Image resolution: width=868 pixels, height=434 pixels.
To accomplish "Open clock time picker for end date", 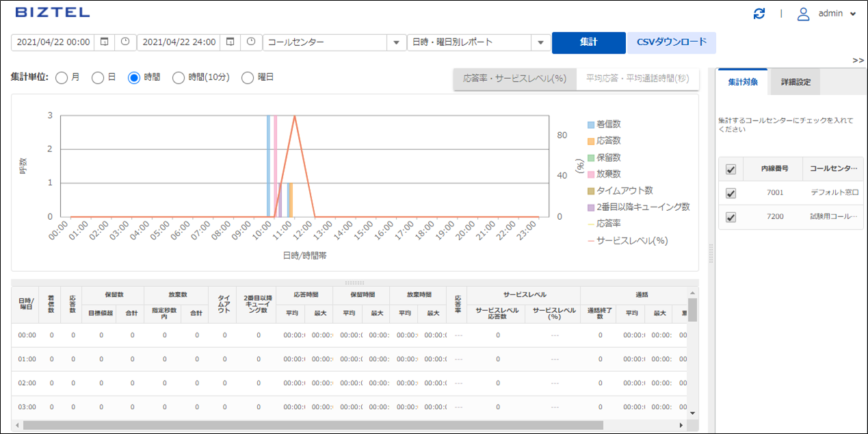I will tap(251, 42).
